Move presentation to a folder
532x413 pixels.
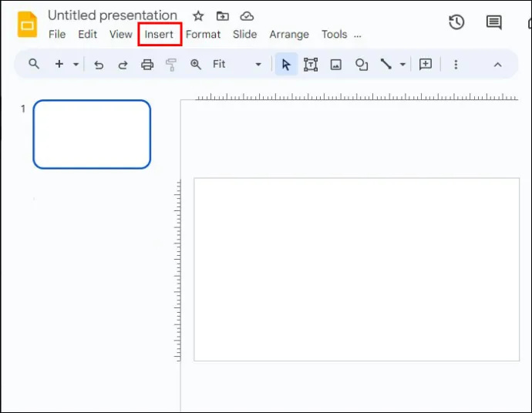point(223,16)
